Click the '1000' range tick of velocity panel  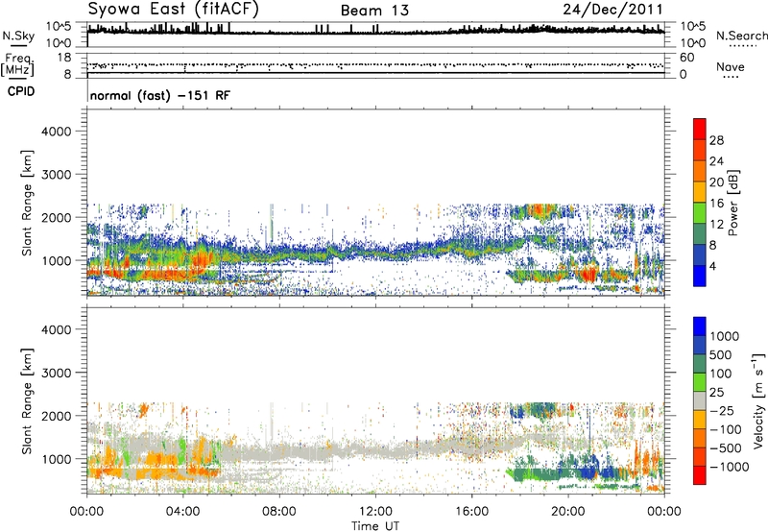57,459
